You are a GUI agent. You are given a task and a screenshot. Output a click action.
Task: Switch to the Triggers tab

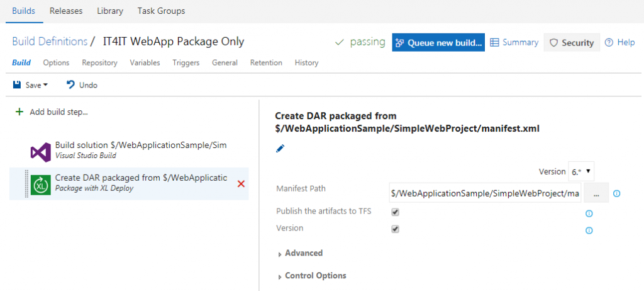point(186,63)
